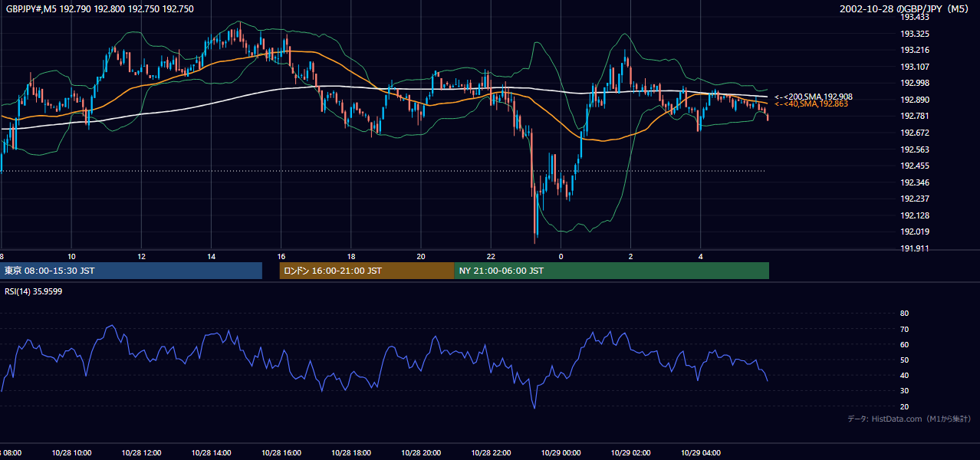Click the 192.346 price axis label
Screen dimensions: 980x460
914,182
